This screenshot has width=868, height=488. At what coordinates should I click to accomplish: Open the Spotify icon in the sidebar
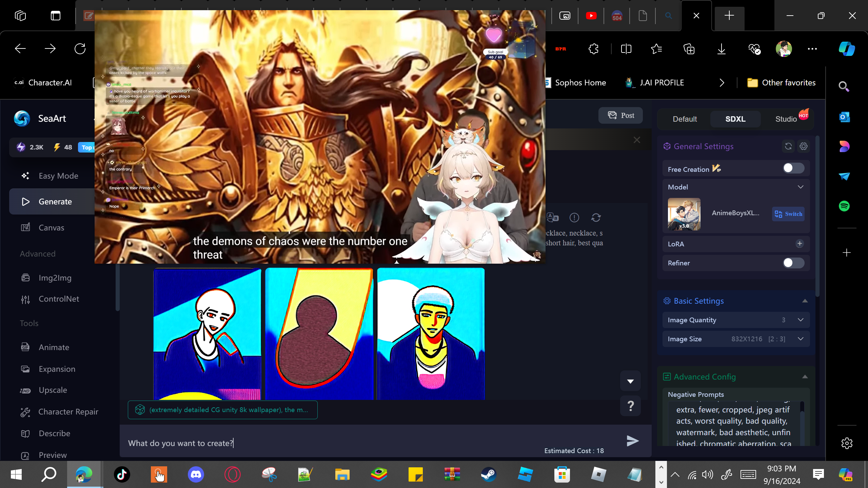pos(844,206)
